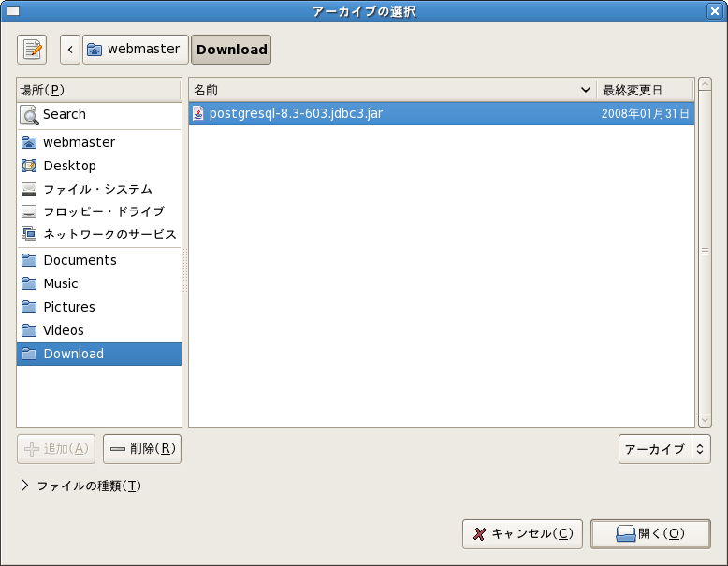
Task: Select Download label in places list
Action: point(74,354)
